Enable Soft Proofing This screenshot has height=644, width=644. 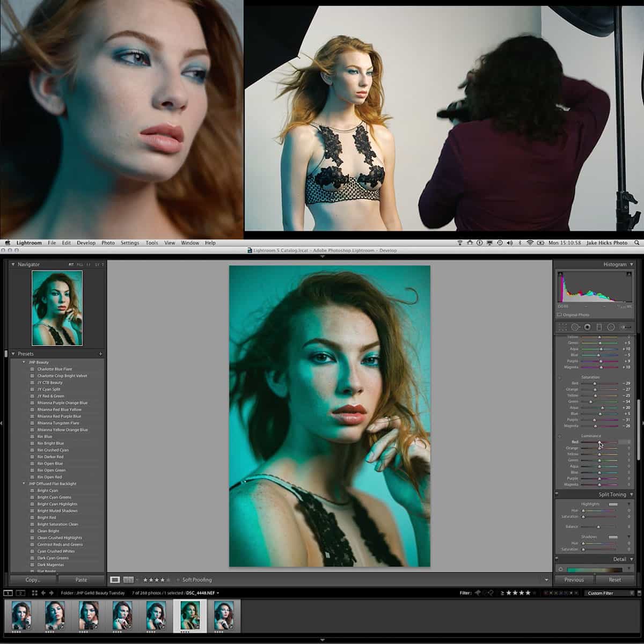(179, 580)
